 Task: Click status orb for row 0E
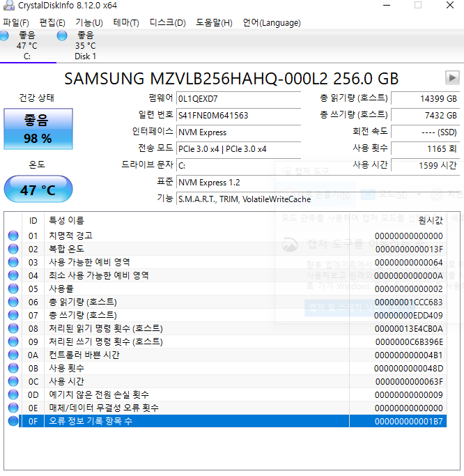(13, 408)
